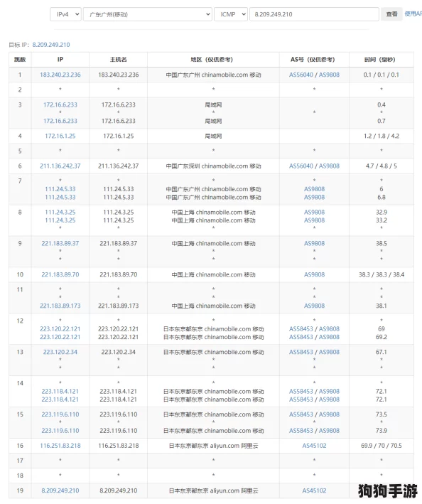Image resolution: width=422 pixels, height=504 pixels.
Task: Open hop 19 IP link 8.209.249.210
Action: [x=60, y=490]
